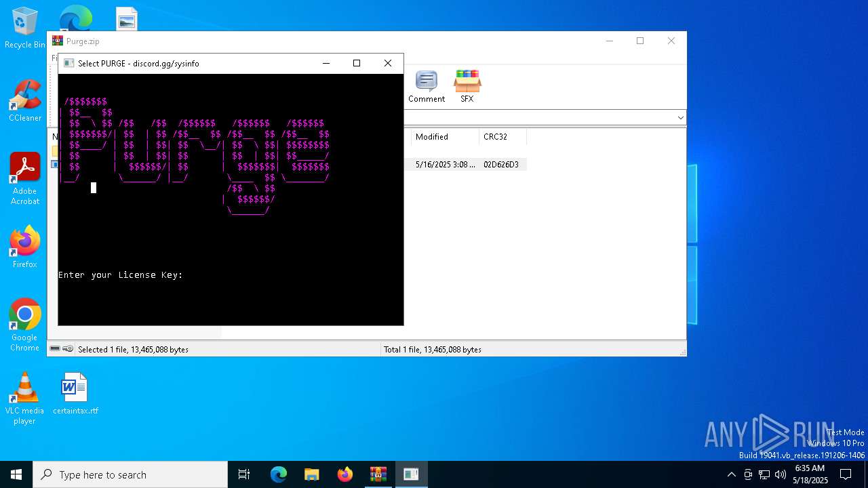Maximize the Purge.zip WinRAR window
Viewport: 868px width, 488px height.
[639, 41]
